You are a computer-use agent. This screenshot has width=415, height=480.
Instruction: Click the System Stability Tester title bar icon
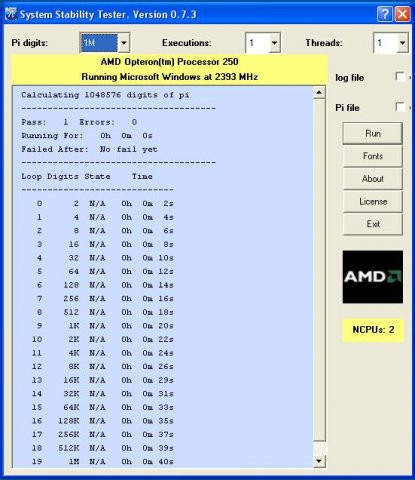[11, 14]
